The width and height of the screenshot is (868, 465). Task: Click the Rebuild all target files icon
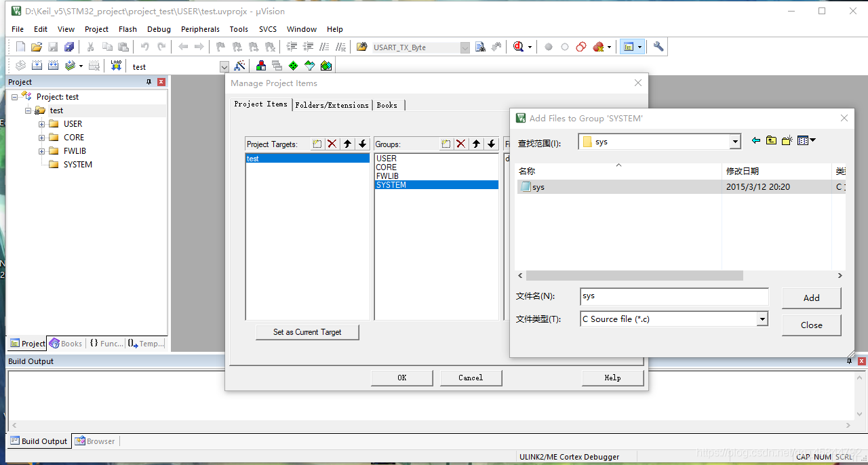(53, 66)
